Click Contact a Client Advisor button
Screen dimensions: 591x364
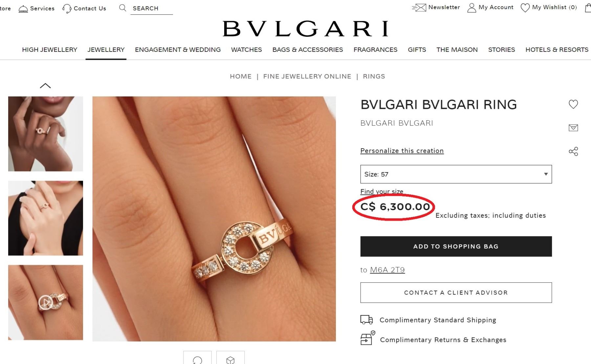[456, 293]
